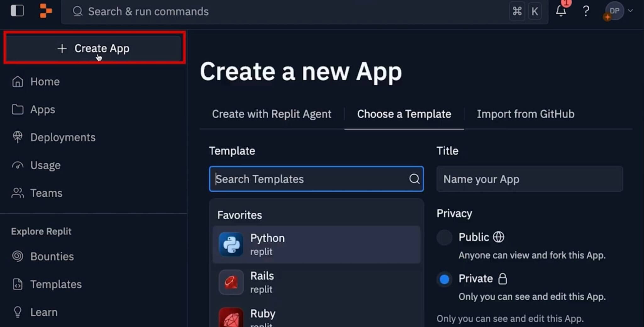The width and height of the screenshot is (644, 327).
Task: Click the plus icon in Create App
Action: [x=62, y=48]
